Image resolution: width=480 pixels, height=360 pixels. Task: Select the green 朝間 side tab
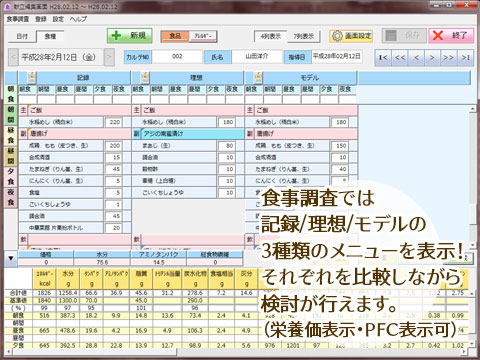pos(11,115)
